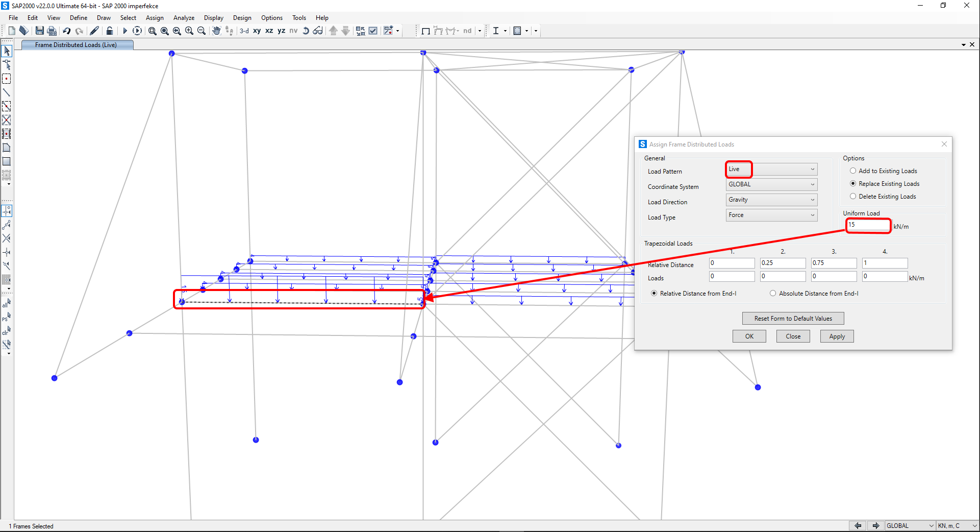Switch to the 3-d view

(244, 31)
